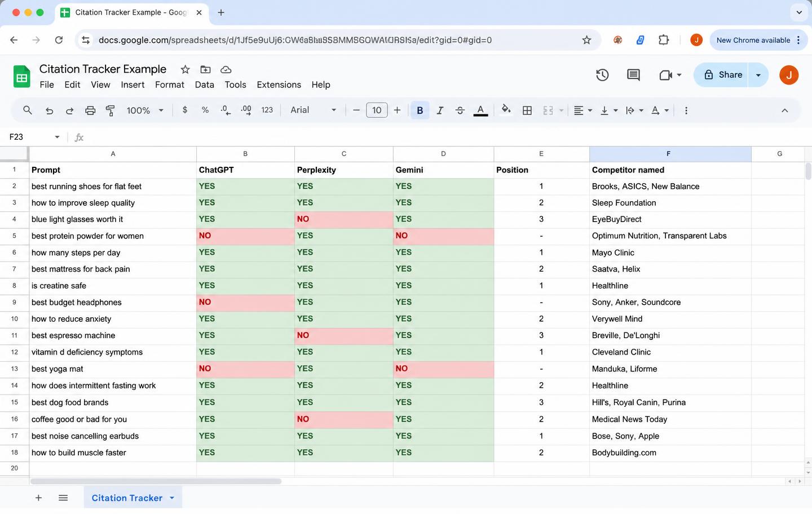
Task: Bookmark this page star icon
Action: 586,40
